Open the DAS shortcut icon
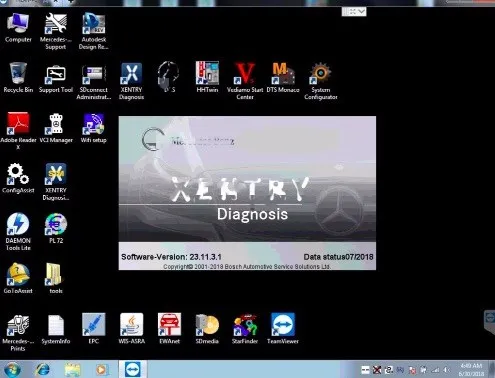The height and width of the screenshot is (378, 495). [x=168, y=77]
